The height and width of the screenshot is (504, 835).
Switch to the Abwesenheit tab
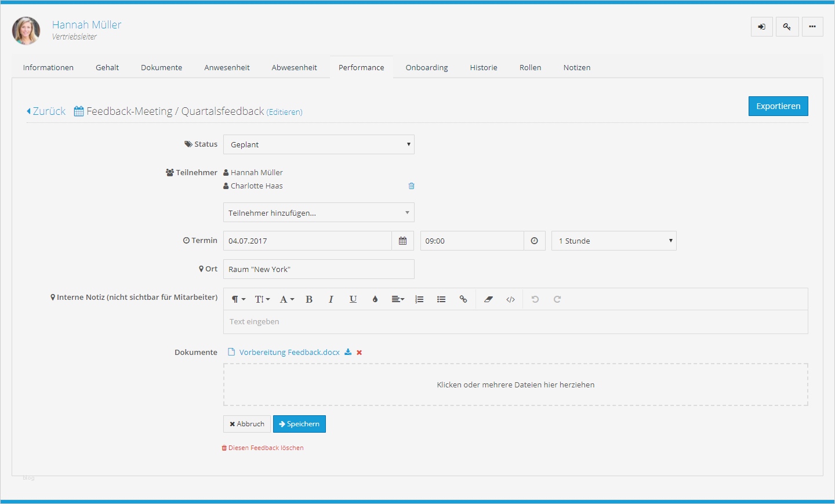[295, 67]
